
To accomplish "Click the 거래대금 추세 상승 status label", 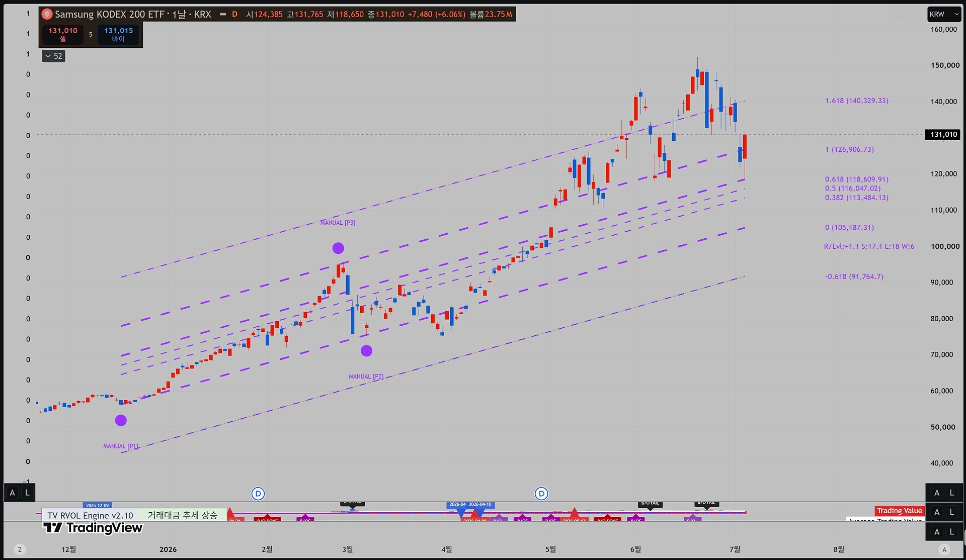I will (182, 515).
